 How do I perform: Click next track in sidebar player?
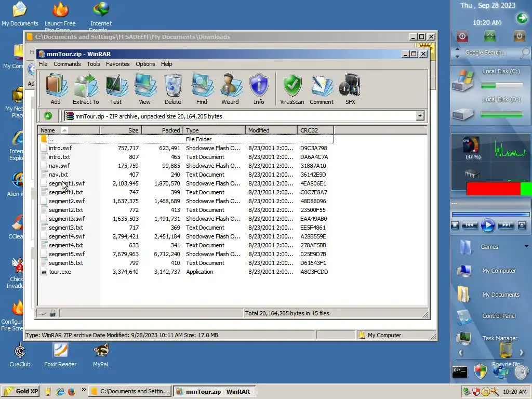pos(506,225)
